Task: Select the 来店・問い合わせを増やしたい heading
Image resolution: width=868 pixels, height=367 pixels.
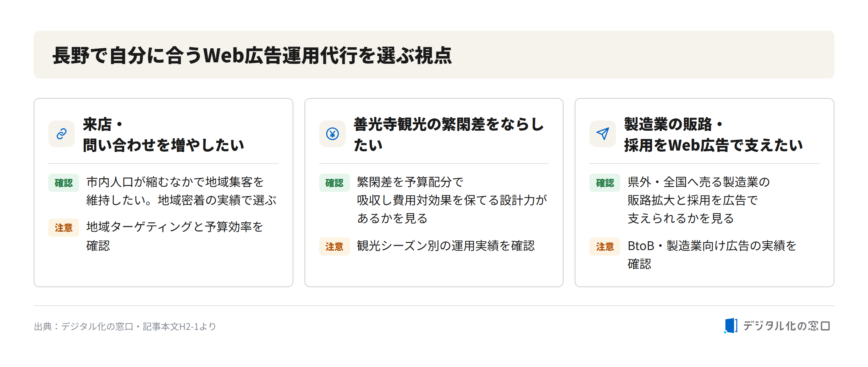Action: (x=163, y=135)
